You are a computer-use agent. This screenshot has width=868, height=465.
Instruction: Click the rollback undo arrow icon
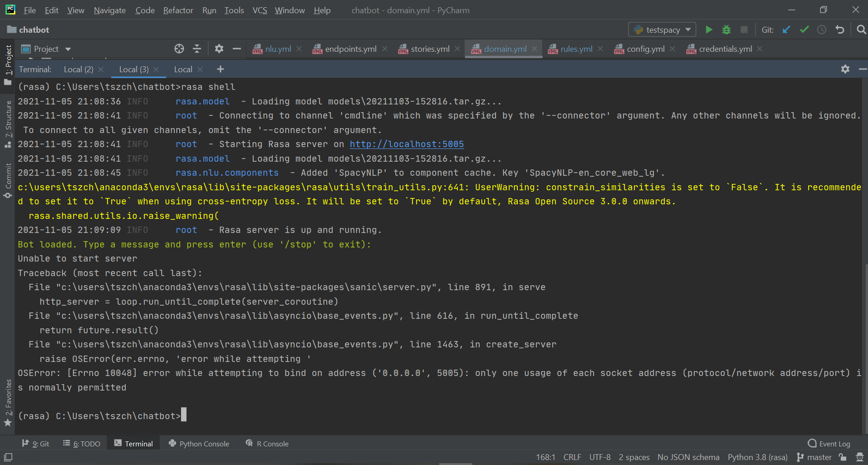[x=840, y=30]
